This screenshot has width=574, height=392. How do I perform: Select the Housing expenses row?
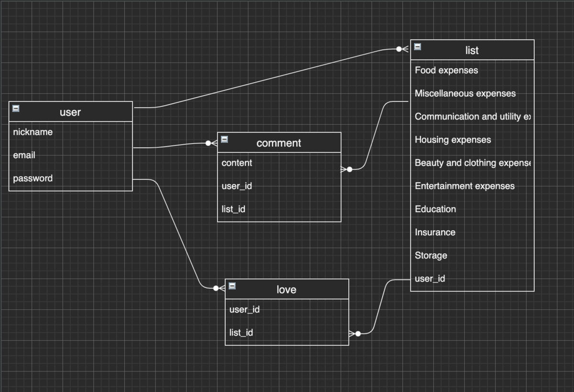tap(473, 140)
